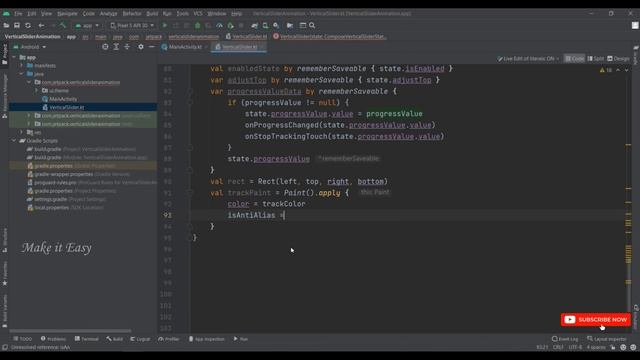
Task: Click the Expand All icon in Project panel
Action: tap(116, 47)
